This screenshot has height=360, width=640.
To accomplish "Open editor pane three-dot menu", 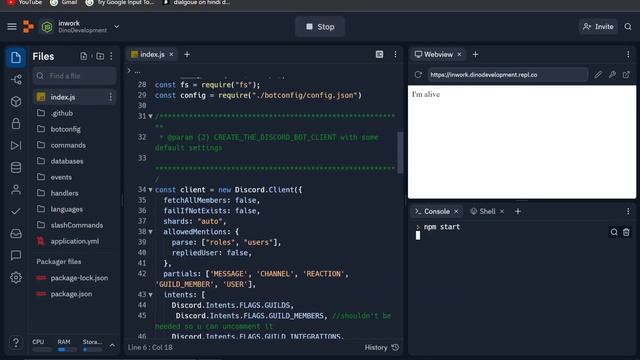I will [395, 54].
